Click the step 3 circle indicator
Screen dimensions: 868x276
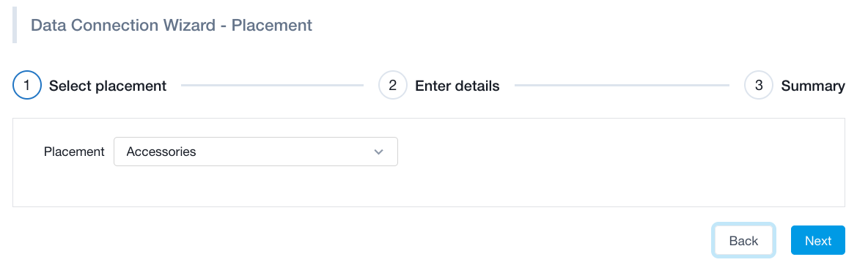tap(758, 86)
